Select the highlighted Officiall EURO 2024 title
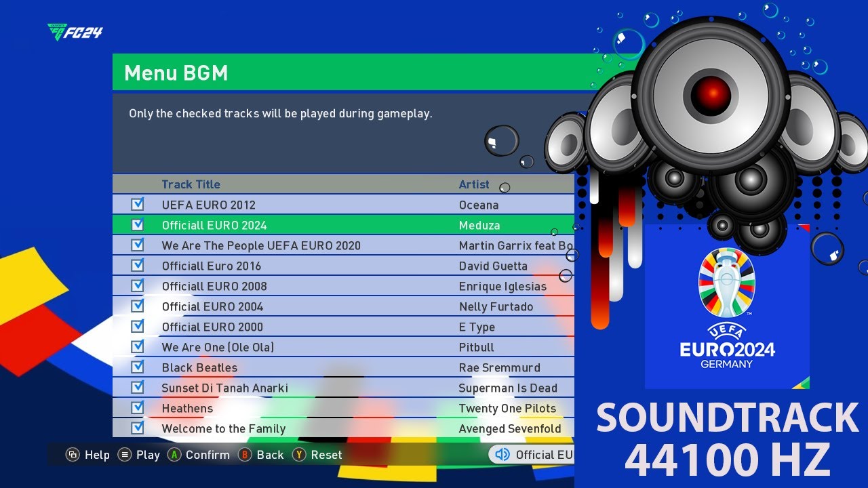This screenshot has height=488, width=868. (x=214, y=225)
